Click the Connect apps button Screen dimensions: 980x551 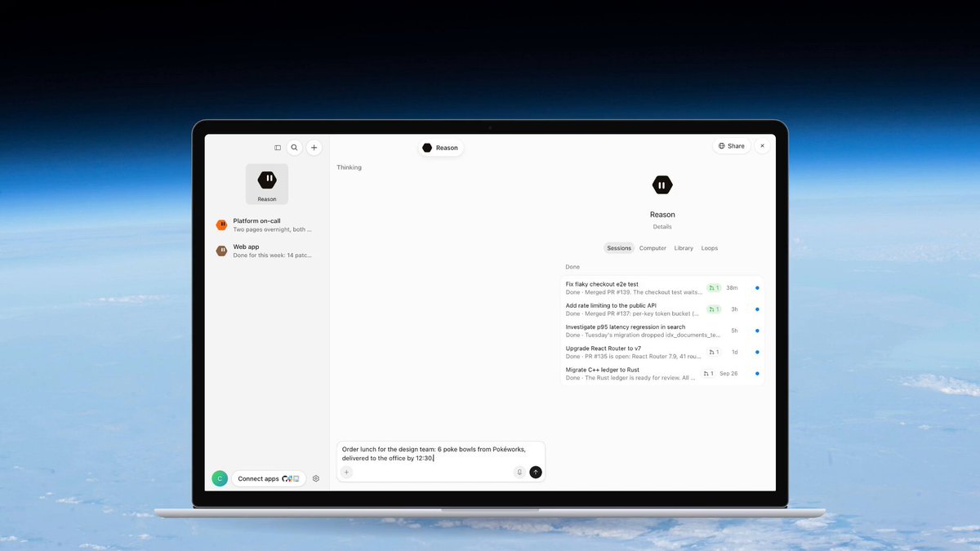tap(269, 478)
